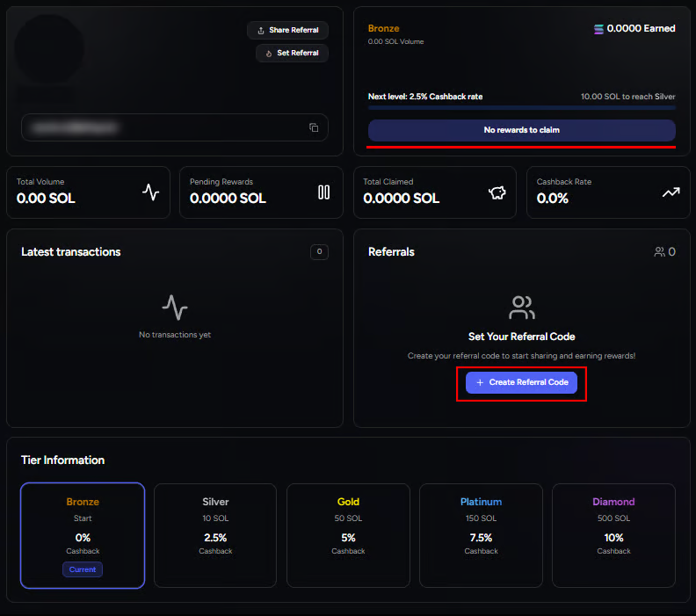Screen dimensions: 696x616
Task: Click the Create your referral code description text
Action: [x=521, y=356]
